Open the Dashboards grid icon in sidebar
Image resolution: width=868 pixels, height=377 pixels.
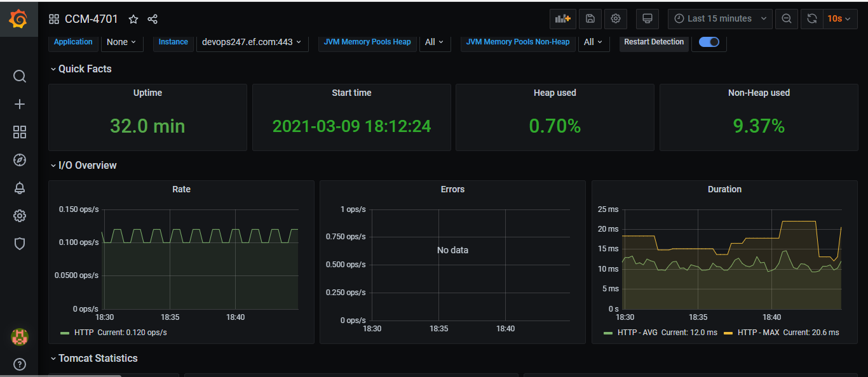tap(20, 132)
